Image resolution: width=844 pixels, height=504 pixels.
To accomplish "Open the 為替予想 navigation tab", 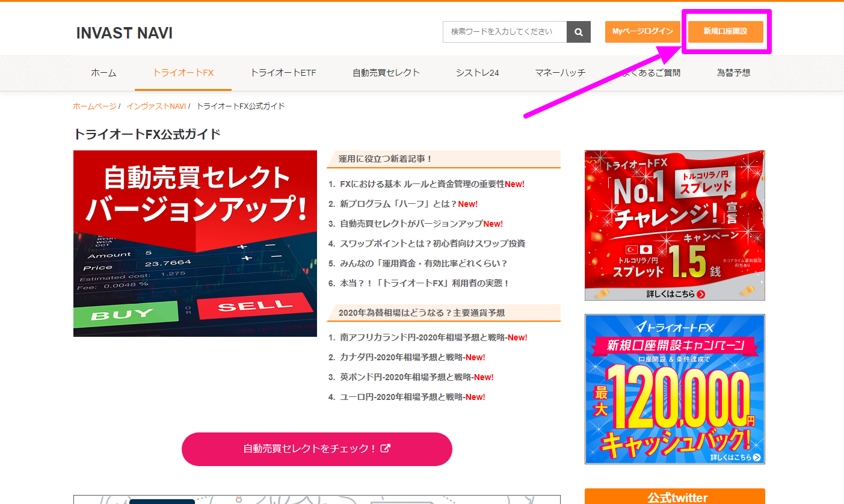I will pyautogui.click(x=733, y=73).
